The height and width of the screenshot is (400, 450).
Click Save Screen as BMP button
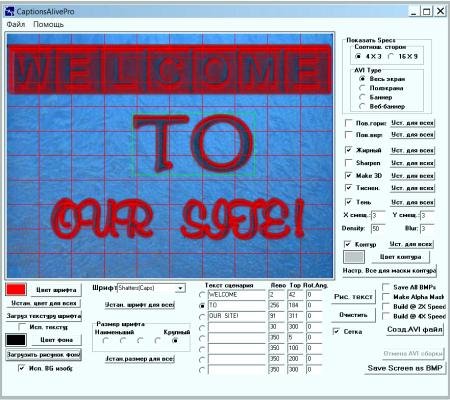(x=405, y=368)
